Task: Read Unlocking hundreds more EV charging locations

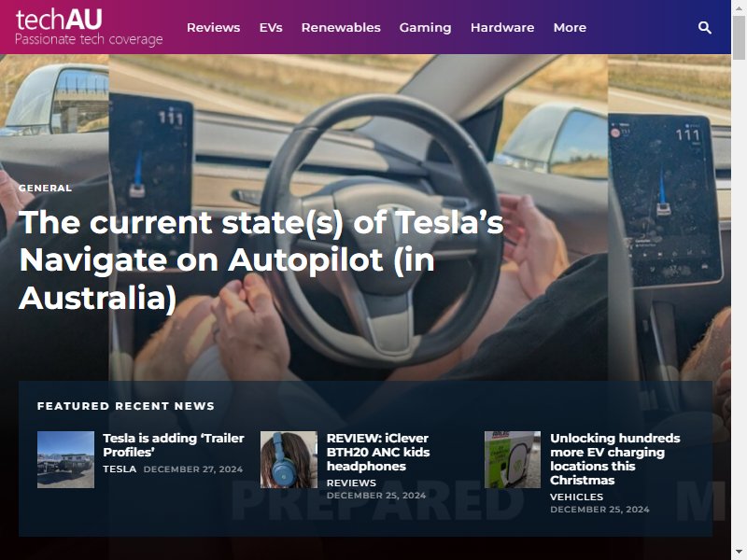Action: [x=615, y=458]
